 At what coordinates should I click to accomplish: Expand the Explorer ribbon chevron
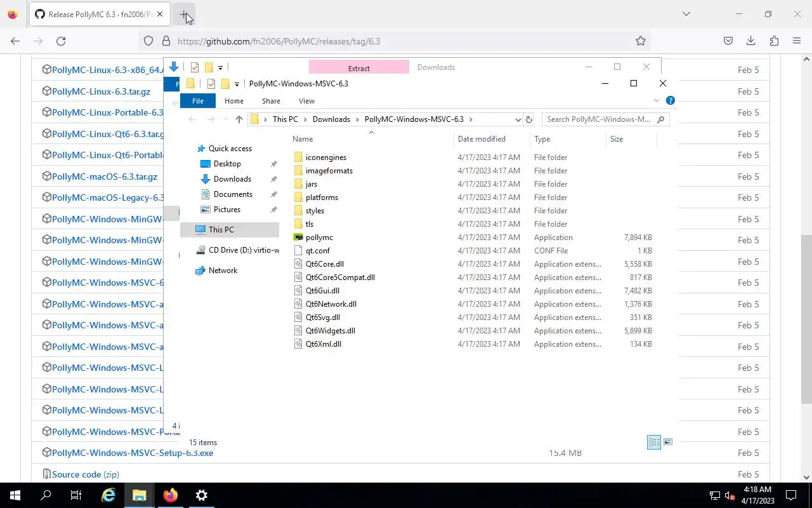click(x=657, y=100)
